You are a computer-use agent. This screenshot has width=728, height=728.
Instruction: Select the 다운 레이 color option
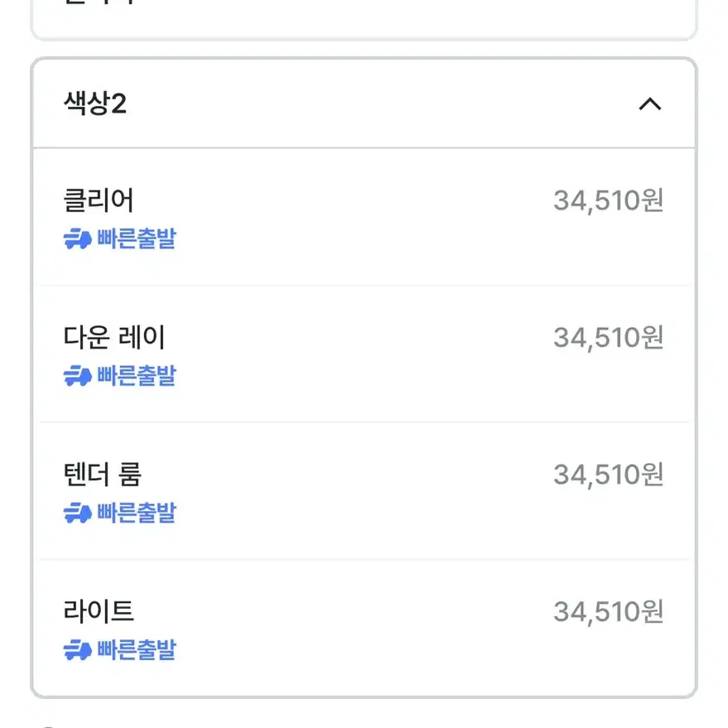click(364, 354)
